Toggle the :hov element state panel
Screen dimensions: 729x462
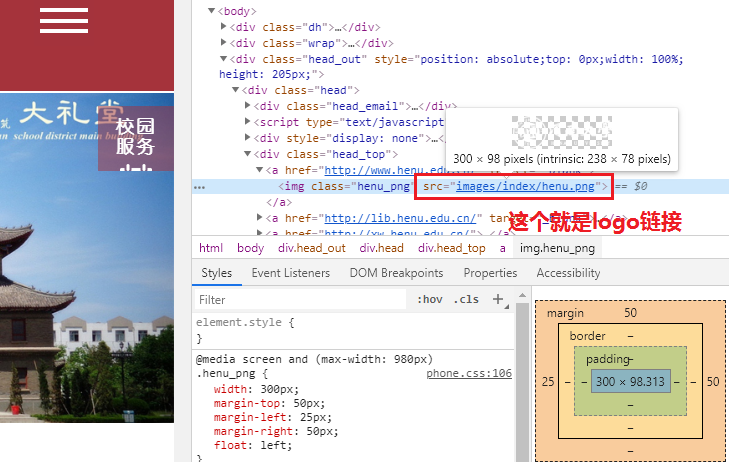click(429, 300)
